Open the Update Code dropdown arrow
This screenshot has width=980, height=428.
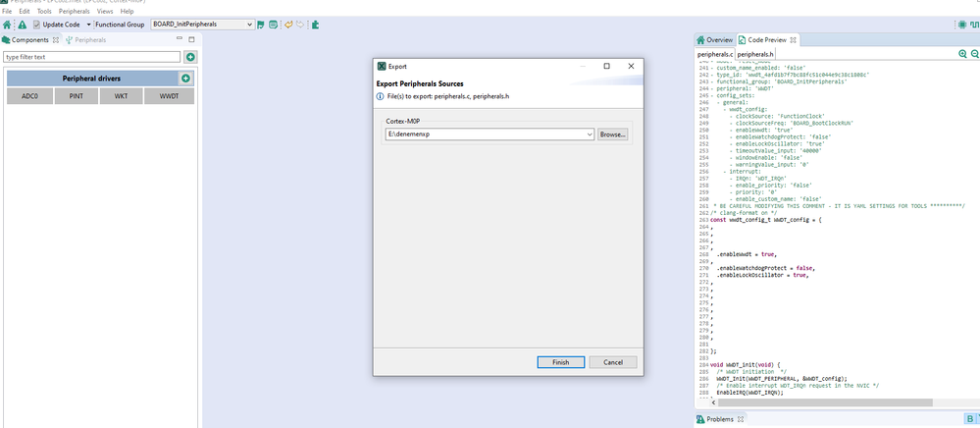[x=88, y=25]
